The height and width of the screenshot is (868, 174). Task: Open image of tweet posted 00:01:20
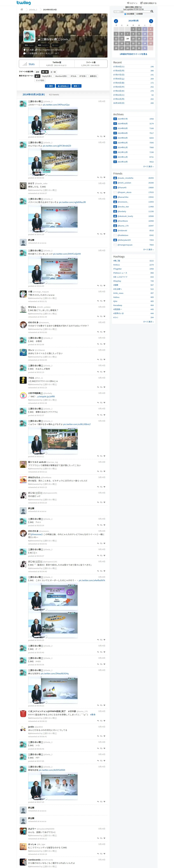tap(53, 218)
